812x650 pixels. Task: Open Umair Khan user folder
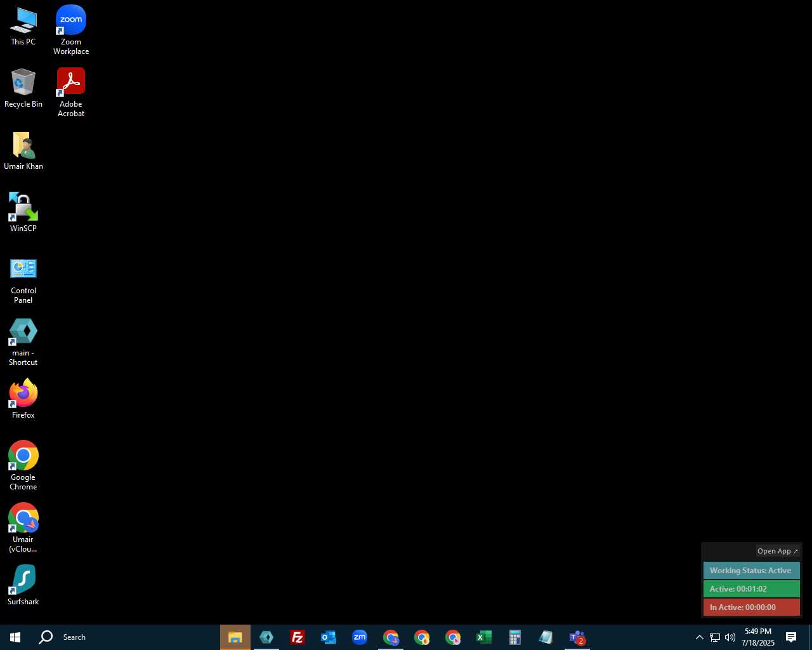point(23,151)
